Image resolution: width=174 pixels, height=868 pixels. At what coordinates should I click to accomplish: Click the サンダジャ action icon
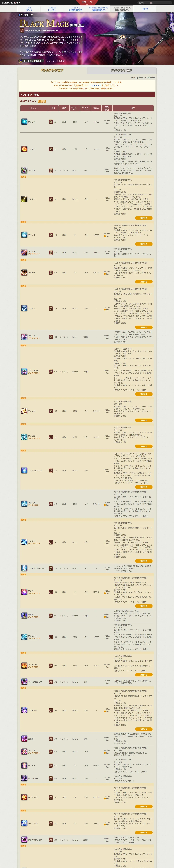pos(24,710)
